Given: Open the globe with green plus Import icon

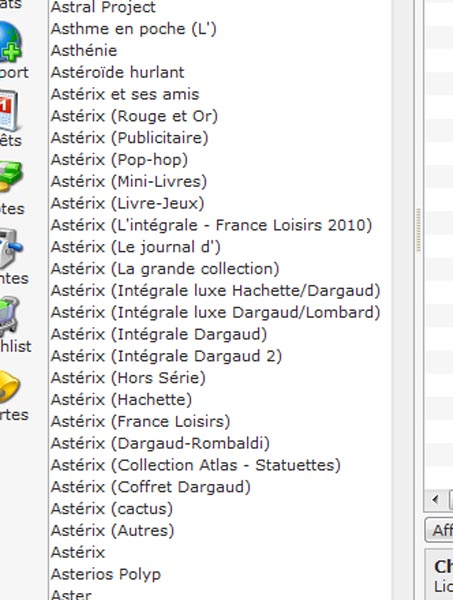Looking at the screenshot, I should [10, 42].
